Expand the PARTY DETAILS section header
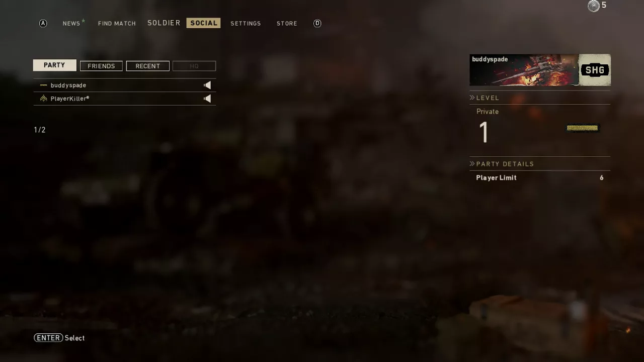 (x=502, y=164)
